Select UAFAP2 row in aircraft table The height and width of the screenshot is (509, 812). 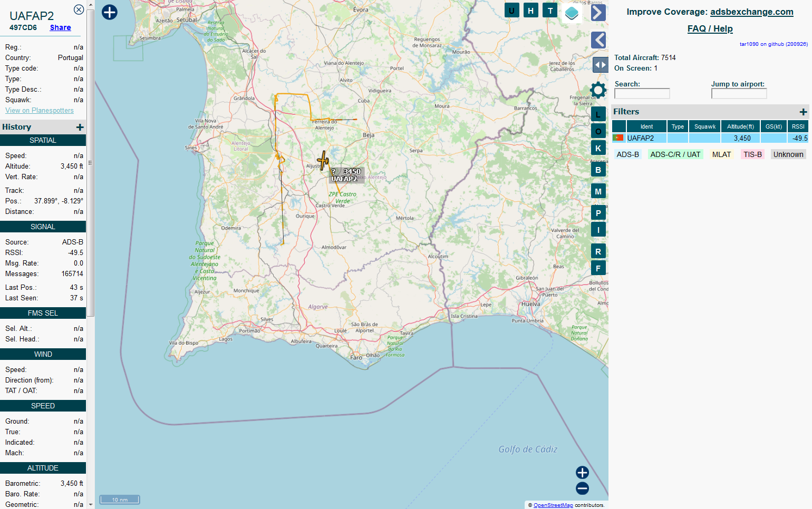coord(710,138)
